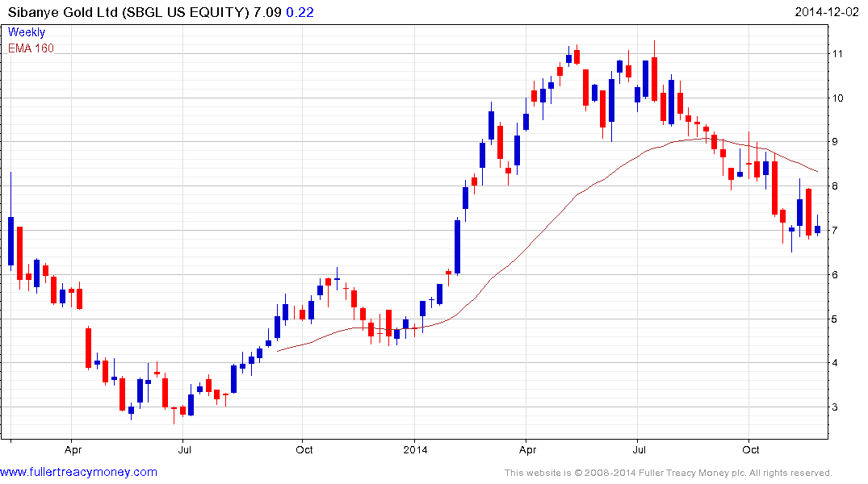Click the 'Weekly' label
868x484 pixels.
(27, 32)
